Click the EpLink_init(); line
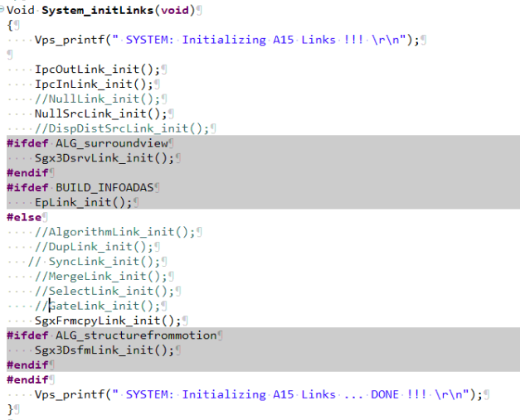 84,202
